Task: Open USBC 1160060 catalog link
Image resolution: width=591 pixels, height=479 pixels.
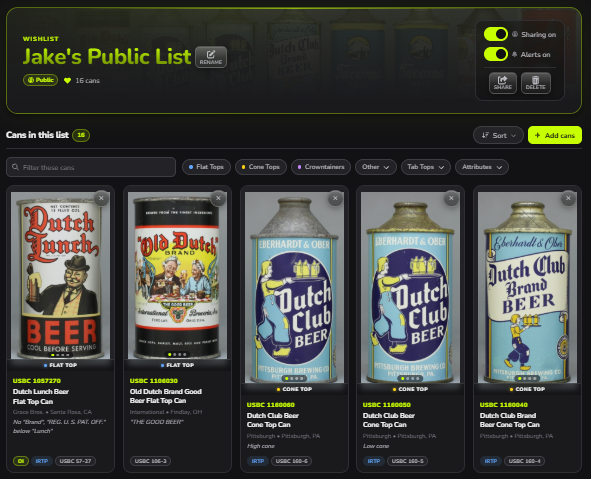Action: pyautogui.click(x=271, y=405)
